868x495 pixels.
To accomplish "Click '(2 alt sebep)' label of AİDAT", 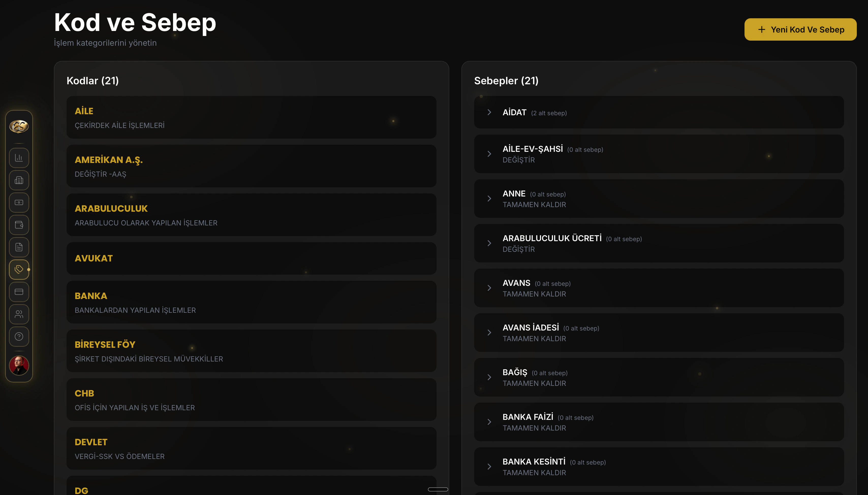I will [549, 113].
